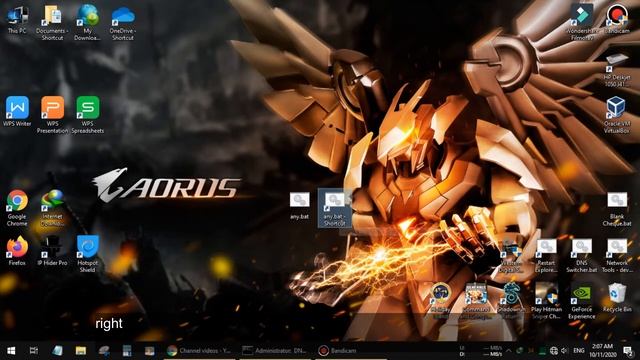Screen dimensions: 640x360
Task: Launch WPS Writer
Action: click(x=17, y=111)
